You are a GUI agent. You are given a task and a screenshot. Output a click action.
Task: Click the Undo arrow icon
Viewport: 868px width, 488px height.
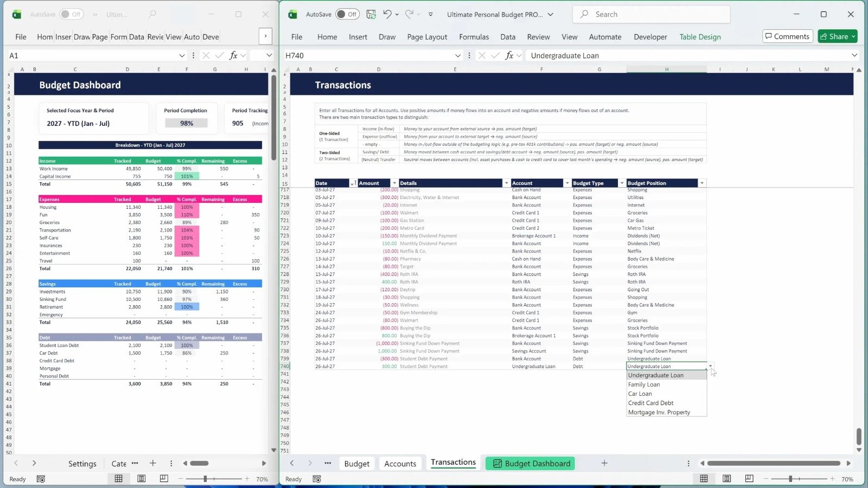[x=387, y=15]
